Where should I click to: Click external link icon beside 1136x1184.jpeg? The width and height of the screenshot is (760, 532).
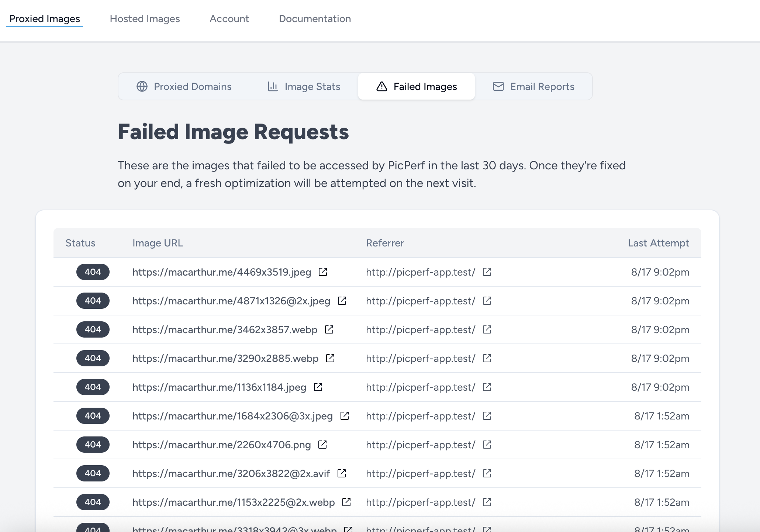[318, 387]
